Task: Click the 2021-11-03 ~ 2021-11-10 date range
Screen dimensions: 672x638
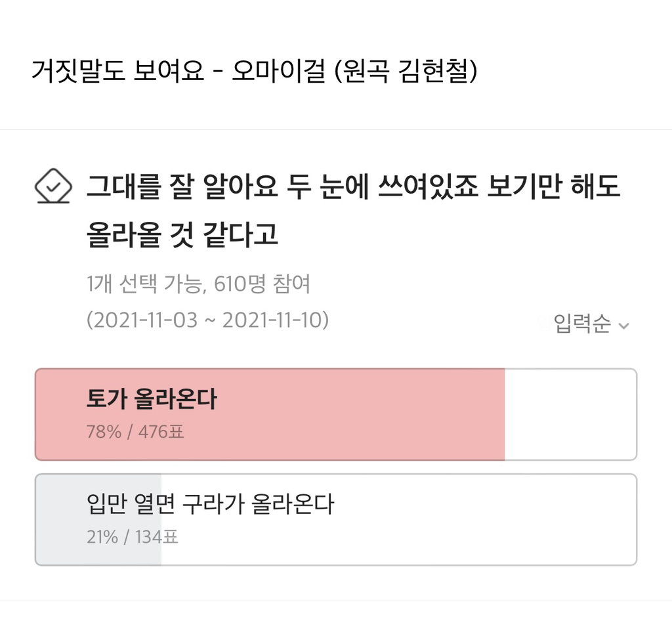Action: 207,320
